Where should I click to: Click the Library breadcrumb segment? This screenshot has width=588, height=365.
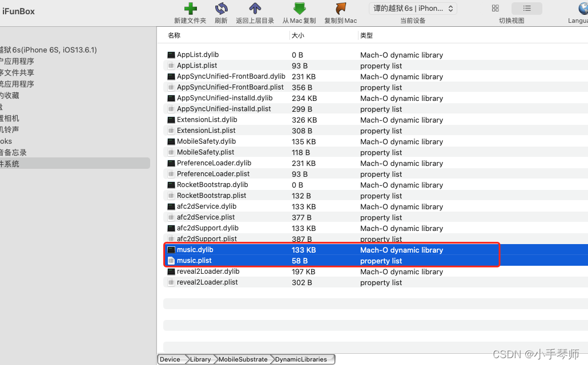click(x=200, y=359)
